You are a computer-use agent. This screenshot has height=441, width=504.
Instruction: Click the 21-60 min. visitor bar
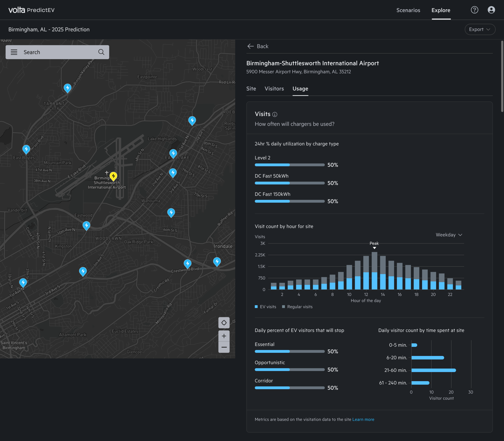(434, 370)
